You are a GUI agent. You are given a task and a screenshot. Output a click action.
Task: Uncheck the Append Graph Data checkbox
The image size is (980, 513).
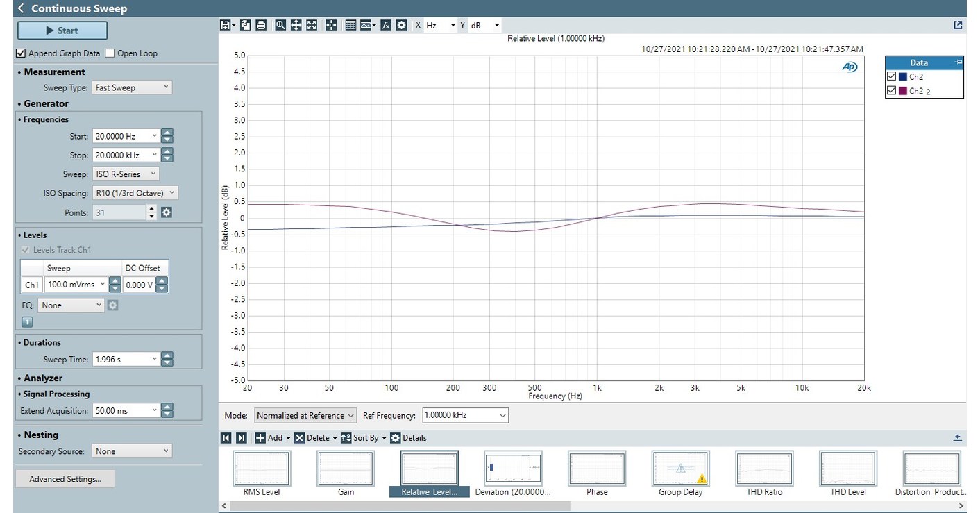tap(21, 53)
